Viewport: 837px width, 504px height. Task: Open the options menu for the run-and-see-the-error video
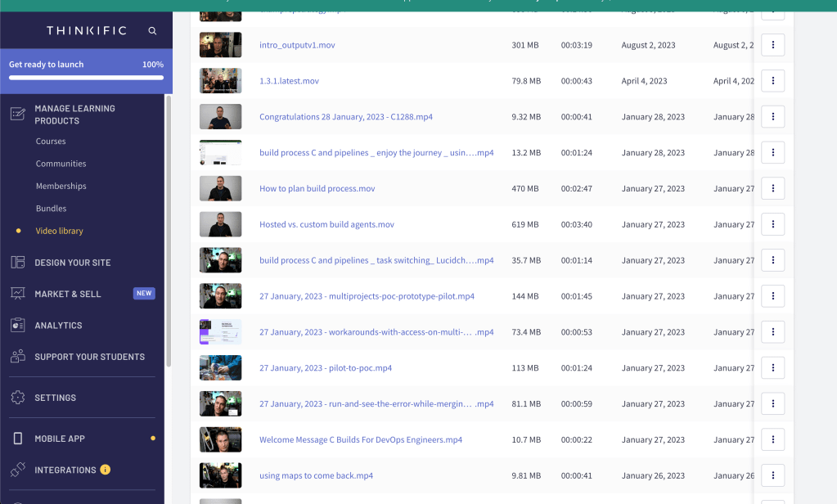coord(772,403)
